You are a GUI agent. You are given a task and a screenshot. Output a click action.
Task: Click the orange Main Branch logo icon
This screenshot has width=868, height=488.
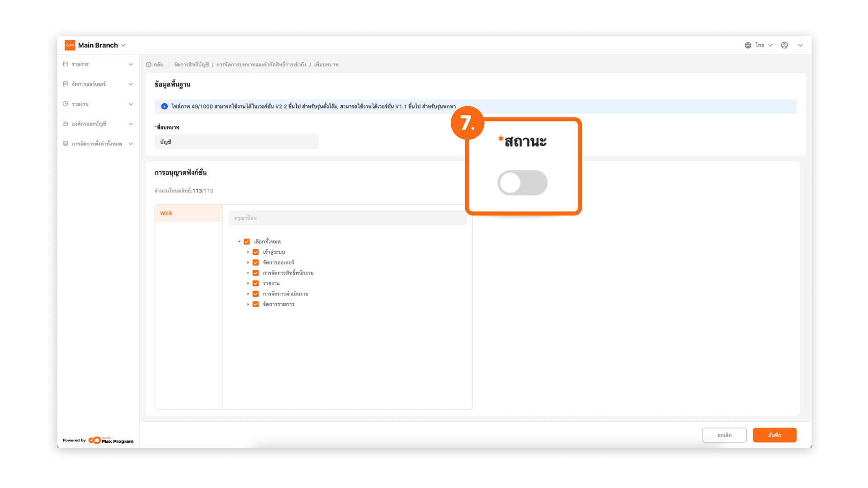[70, 45]
